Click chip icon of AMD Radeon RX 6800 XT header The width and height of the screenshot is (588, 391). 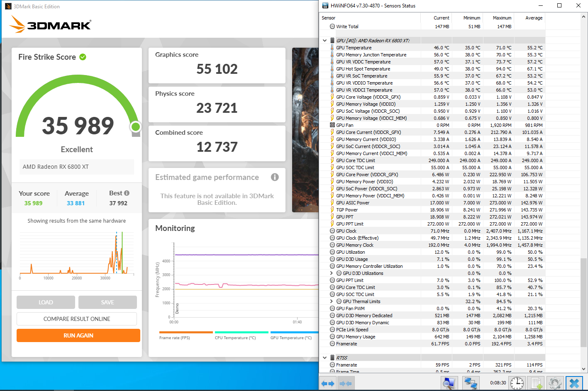[332, 41]
